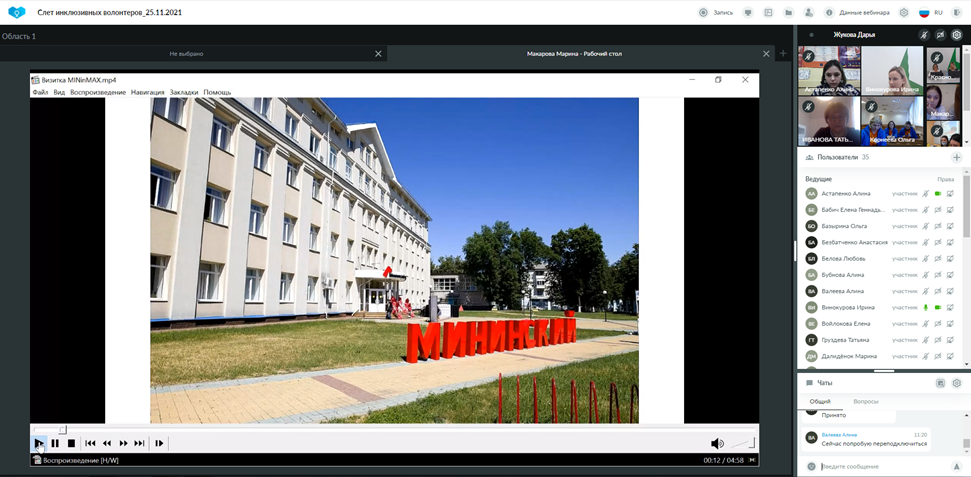Click the exit webinar icon
971x477 pixels.
click(955, 12)
